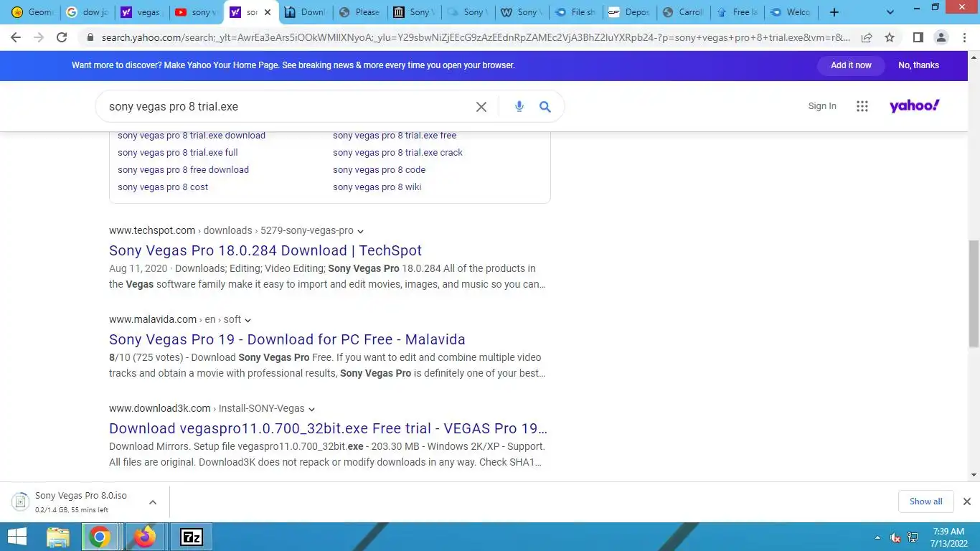This screenshot has height=551, width=980.
Task: Close the active Yahoo search tab
Action: [268, 12]
